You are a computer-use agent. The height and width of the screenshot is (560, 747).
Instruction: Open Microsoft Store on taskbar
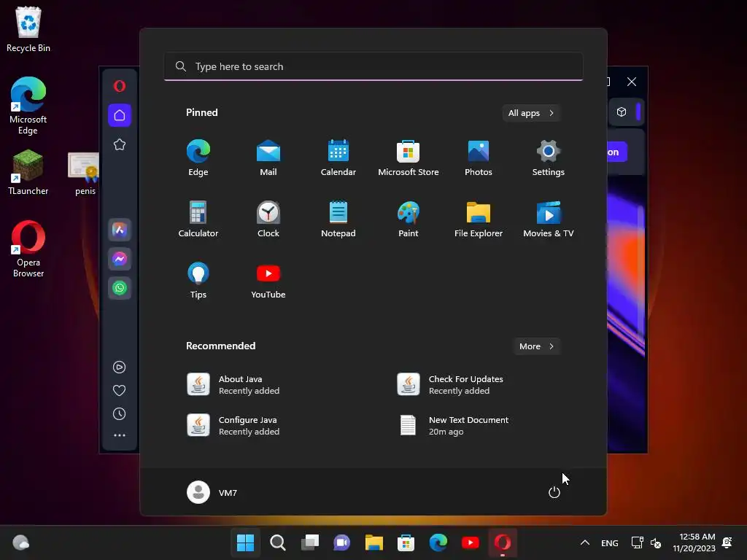pyautogui.click(x=406, y=542)
